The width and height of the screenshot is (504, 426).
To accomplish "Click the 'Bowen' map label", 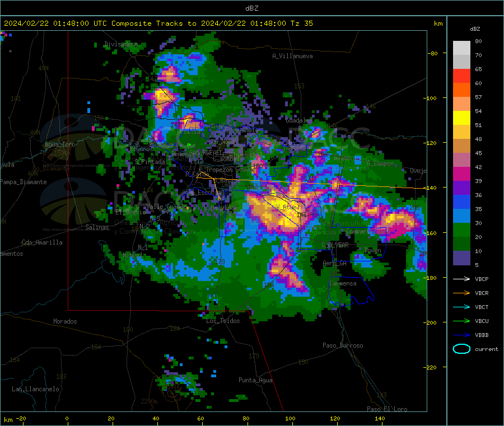I will [x=373, y=250].
